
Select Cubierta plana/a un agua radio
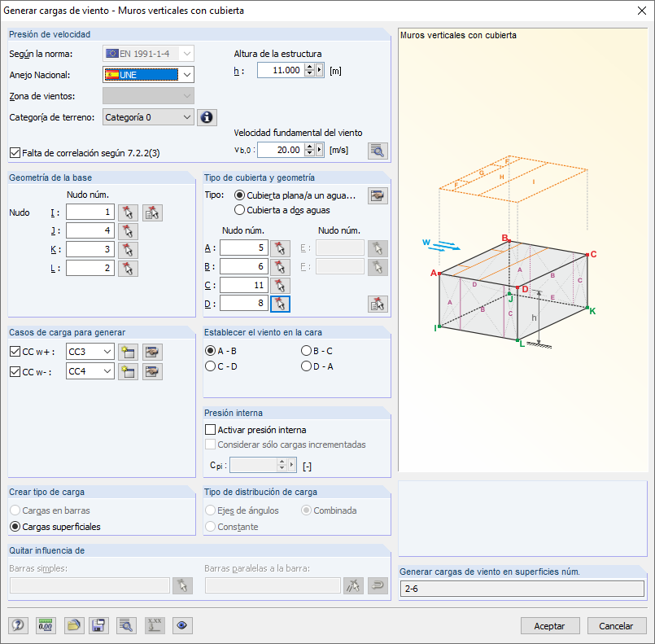[239, 195]
